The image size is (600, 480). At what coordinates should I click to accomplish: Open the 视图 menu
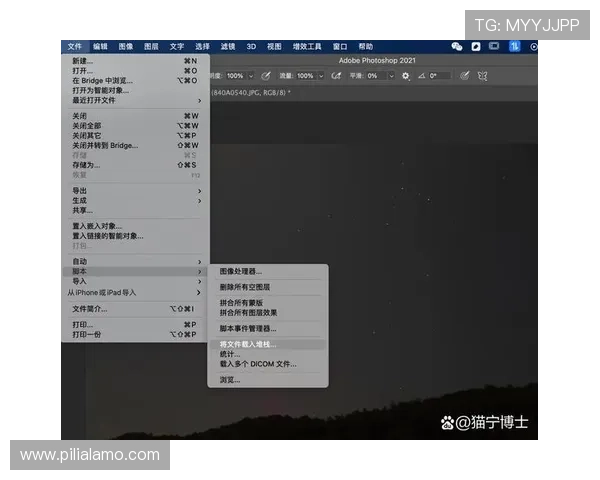point(274,47)
